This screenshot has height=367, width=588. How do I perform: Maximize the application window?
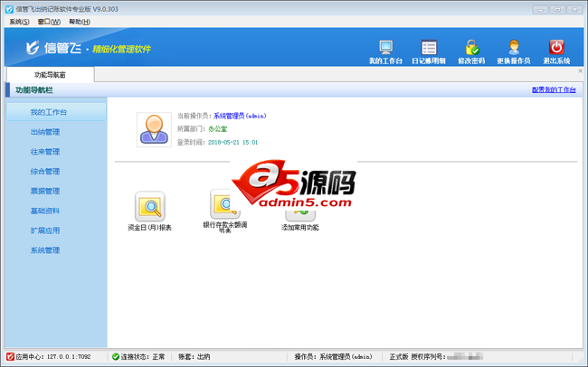(x=557, y=10)
